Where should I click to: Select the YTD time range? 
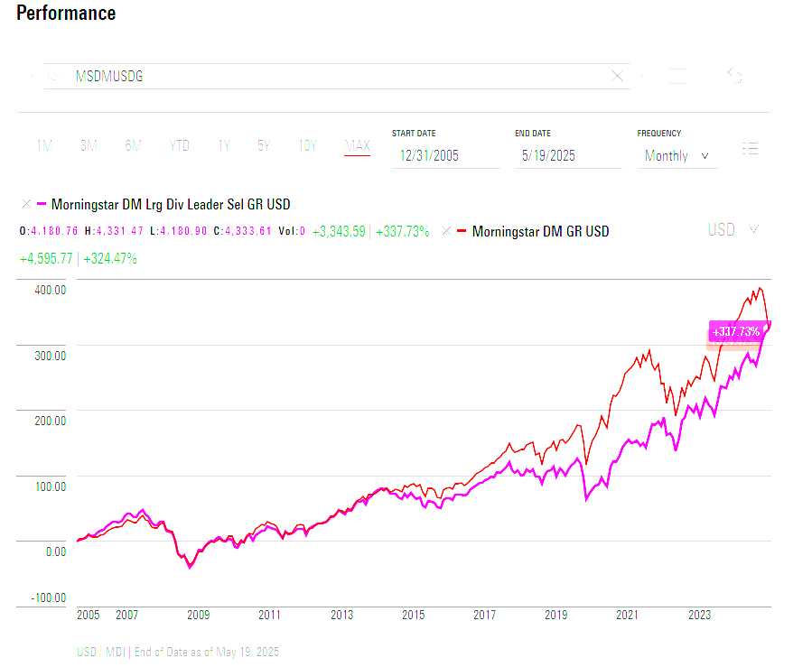tap(180, 145)
